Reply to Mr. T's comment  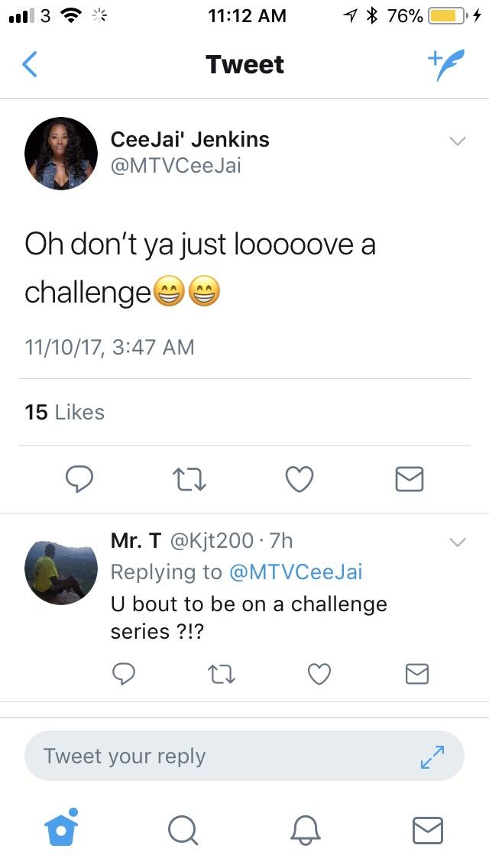click(x=124, y=674)
